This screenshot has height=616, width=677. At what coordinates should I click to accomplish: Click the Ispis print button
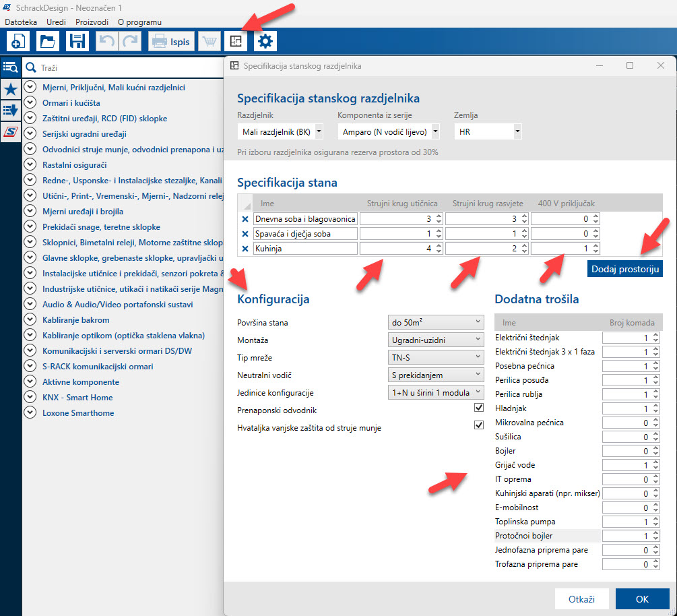click(171, 42)
